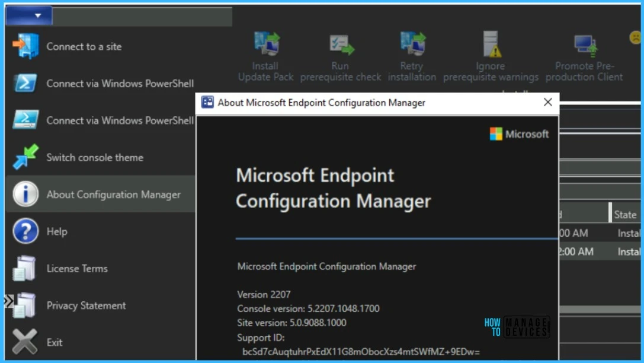Image resolution: width=644 pixels, height=363 pixels.
Task: Click the License Terms document icon
Action: [x=24, y=268]
